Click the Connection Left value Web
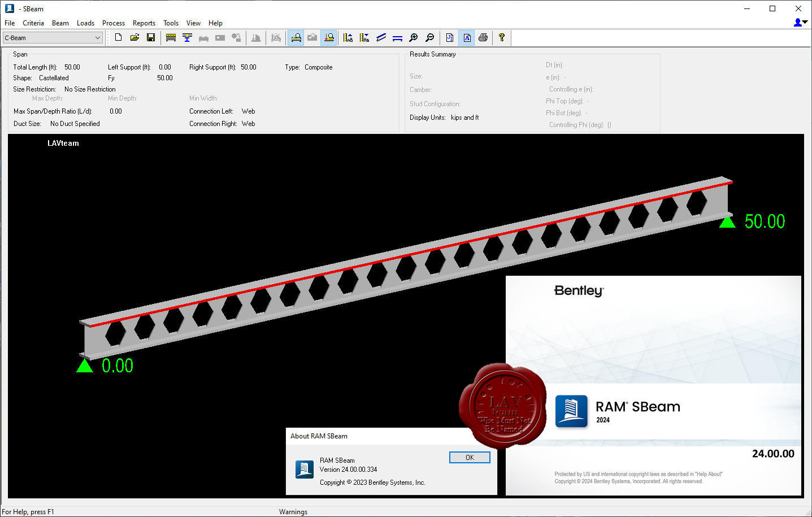The image size is (812, 517). tap(249, 111)
